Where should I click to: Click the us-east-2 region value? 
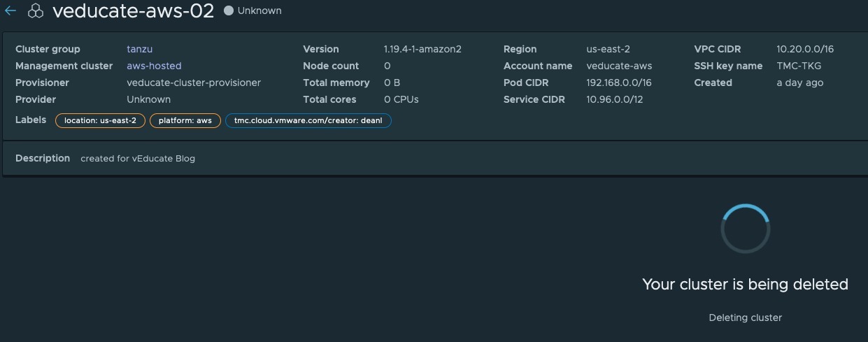[608, 49]
